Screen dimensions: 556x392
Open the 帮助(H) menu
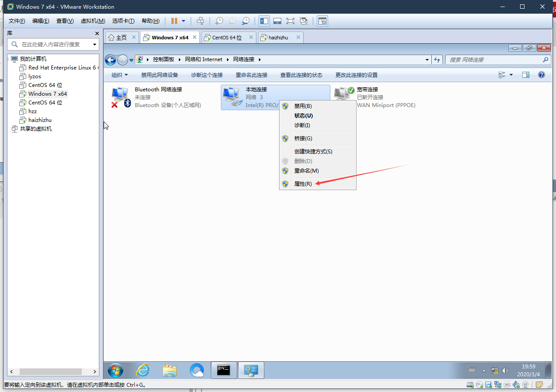tap(150, 21)
